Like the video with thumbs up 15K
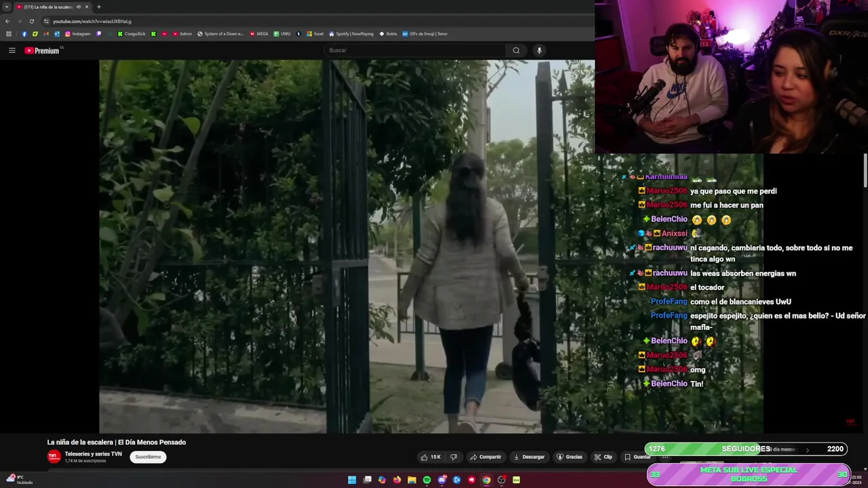 pyautogui.click(x=431, y=457)
